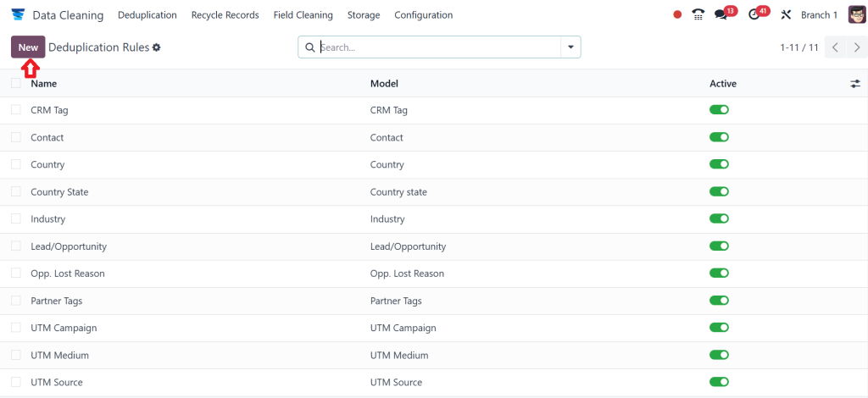The image size is (868, 398).
Task: Click the gear icon beside Deduplication Rules
Action: [157, 47]
